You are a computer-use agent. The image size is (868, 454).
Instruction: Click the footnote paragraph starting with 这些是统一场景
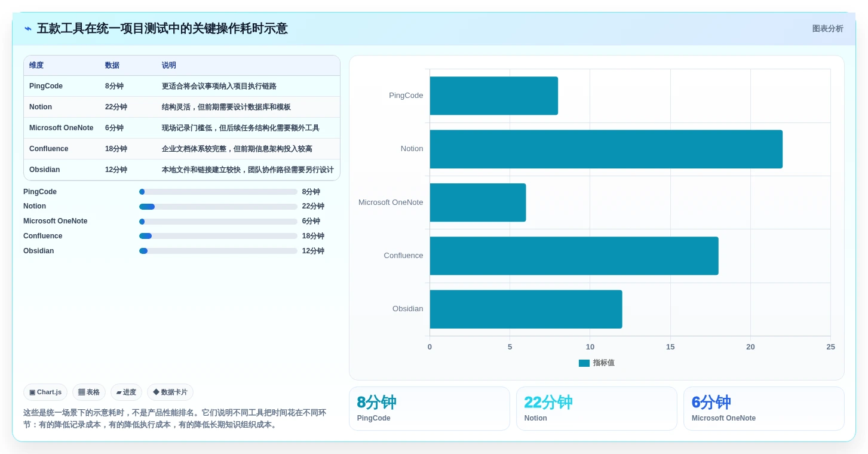coord(174,419)
